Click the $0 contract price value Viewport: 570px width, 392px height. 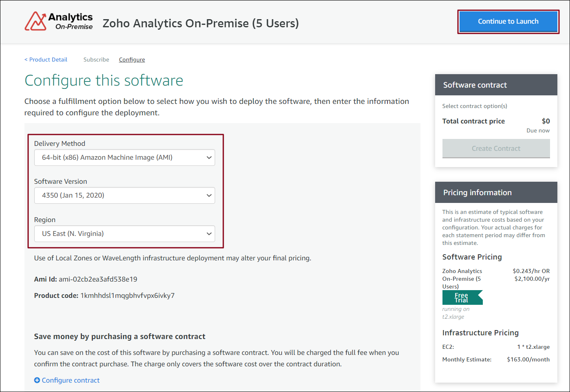pyautogui.click(x=546, y=121)
